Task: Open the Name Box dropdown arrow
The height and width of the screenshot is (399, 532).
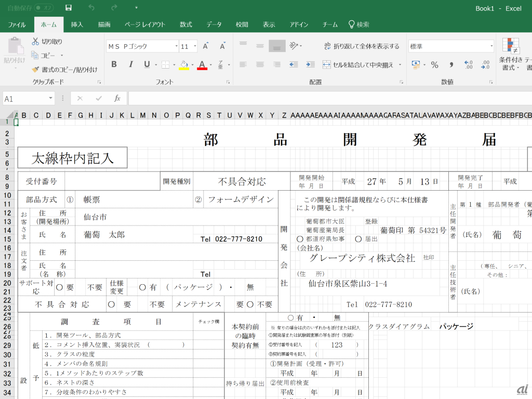Action: pos(50,98)
